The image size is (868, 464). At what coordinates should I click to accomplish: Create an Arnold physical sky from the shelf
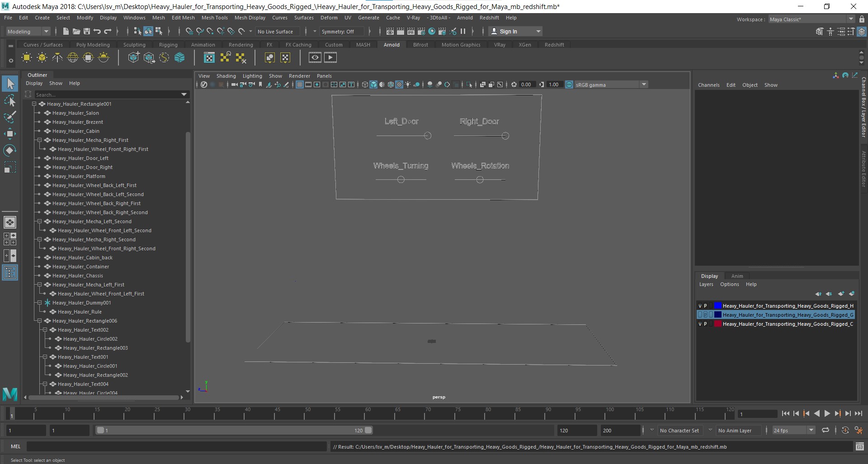tap(104, 57)
